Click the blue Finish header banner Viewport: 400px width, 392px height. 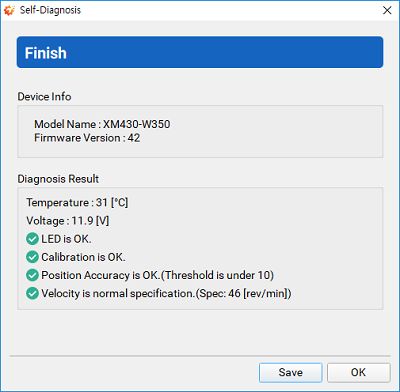click(x=200, y=52)
